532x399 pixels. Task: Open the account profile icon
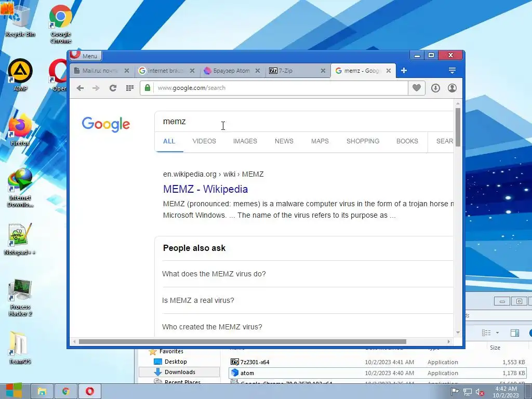[x=452, y=88]
